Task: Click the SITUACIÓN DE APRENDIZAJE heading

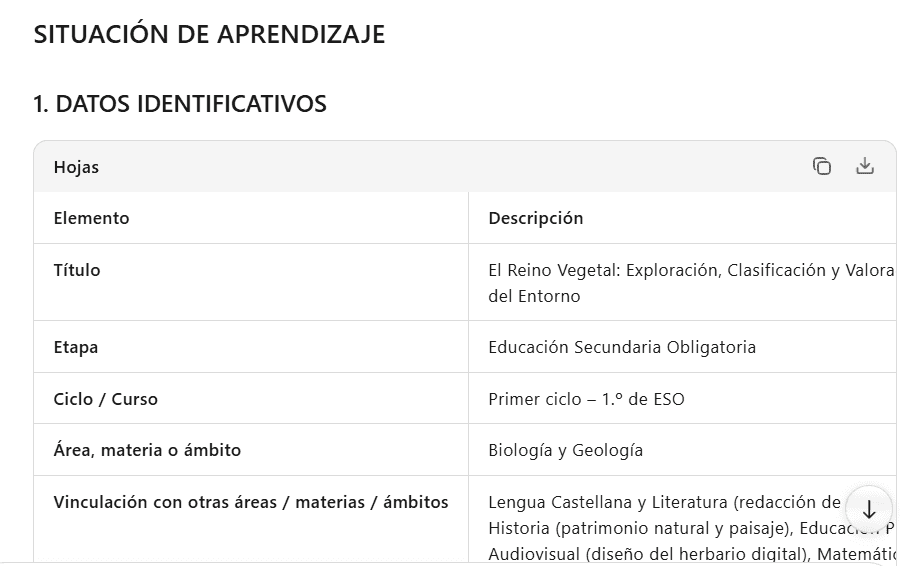Action: pos(209,34)
